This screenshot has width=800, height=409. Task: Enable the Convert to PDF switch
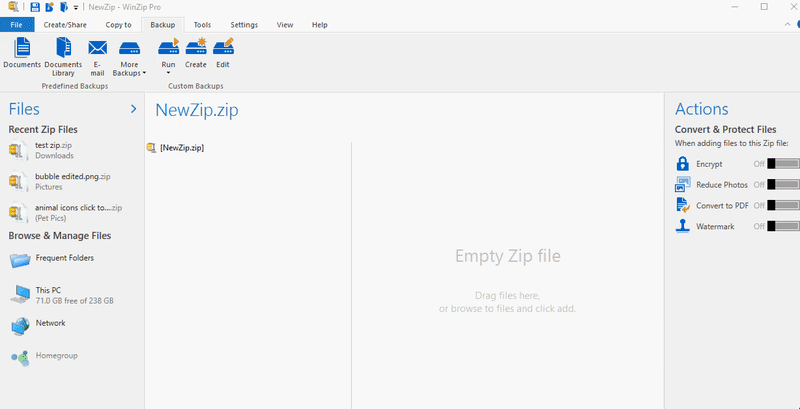(783, 206)
